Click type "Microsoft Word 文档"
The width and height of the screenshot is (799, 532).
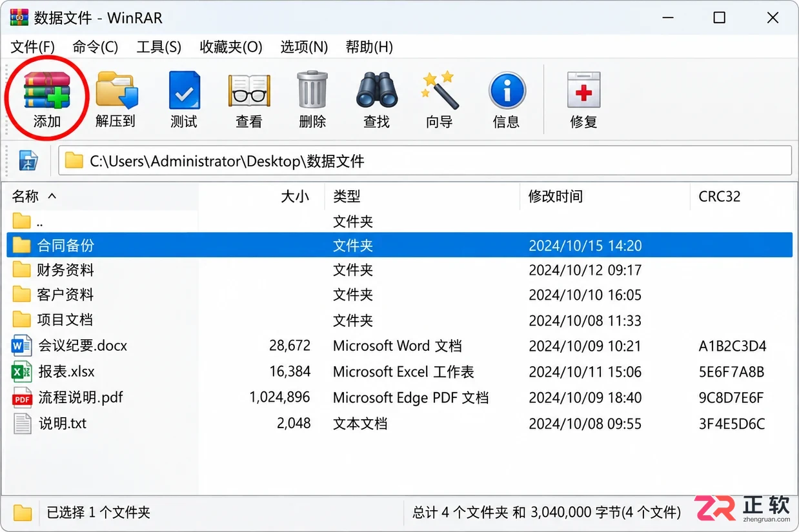[x=398, y=346]
